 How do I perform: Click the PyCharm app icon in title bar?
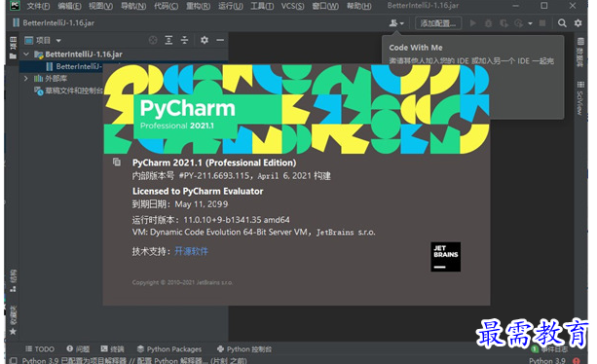coord(15,5)
